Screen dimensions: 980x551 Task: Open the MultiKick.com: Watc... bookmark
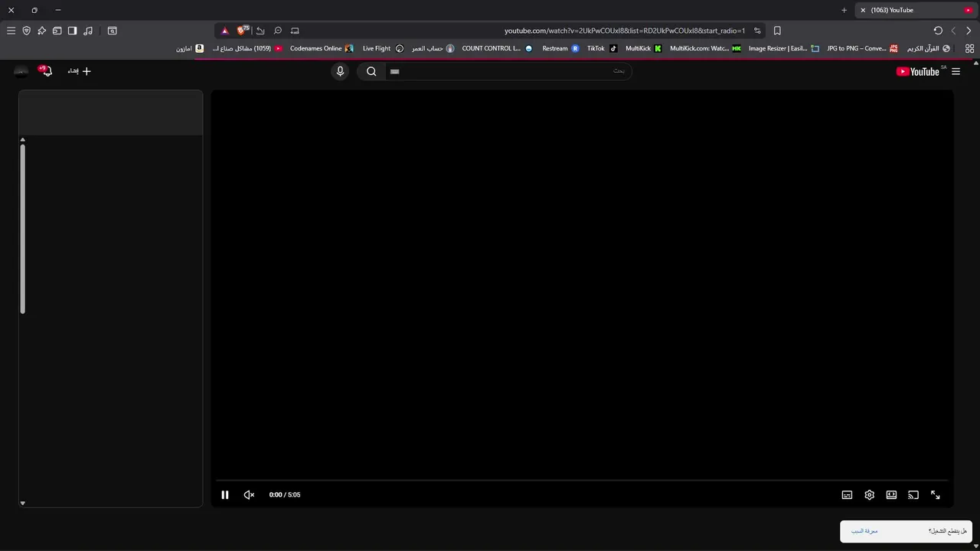(x=705, y=48)
